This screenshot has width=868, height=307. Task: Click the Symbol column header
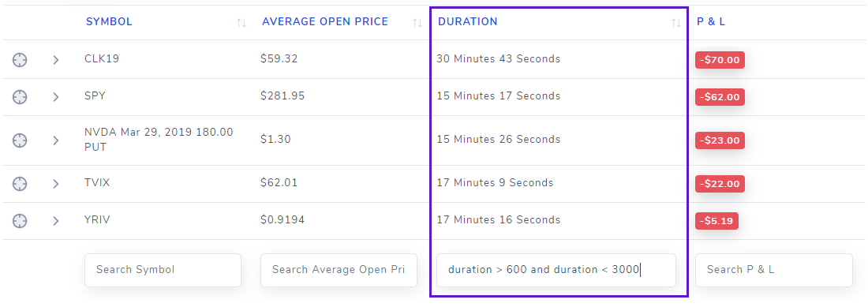pyautogui.click(x=109, y=21)
